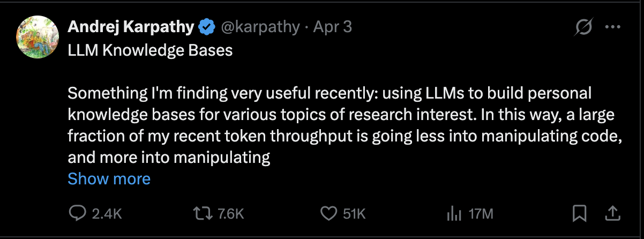Image resolution: width=644 pixels, height=239 pixels.
Task: Toggle the bookmark icon on the tweet
Action: (579, 214)
